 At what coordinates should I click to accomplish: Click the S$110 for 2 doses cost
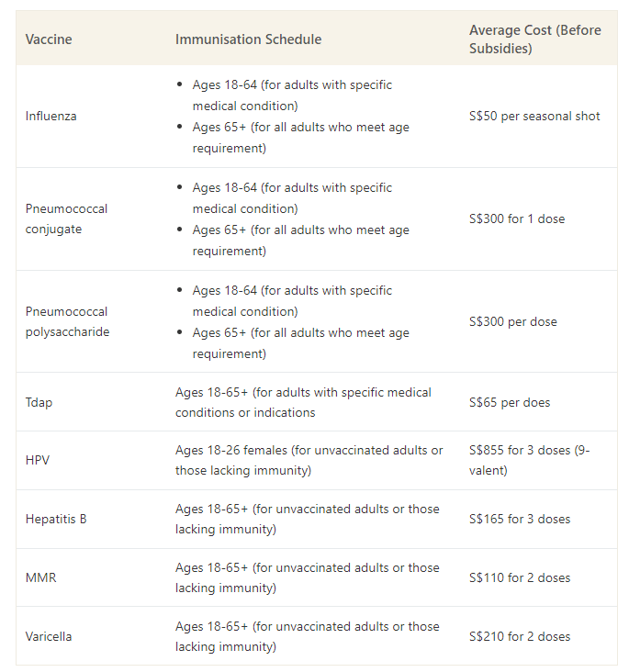[520, 578]
